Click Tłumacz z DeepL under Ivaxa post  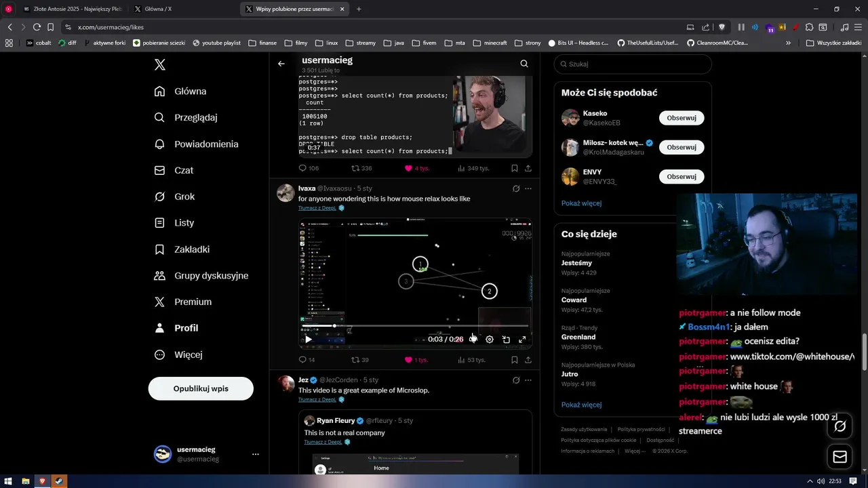[317, 208]
